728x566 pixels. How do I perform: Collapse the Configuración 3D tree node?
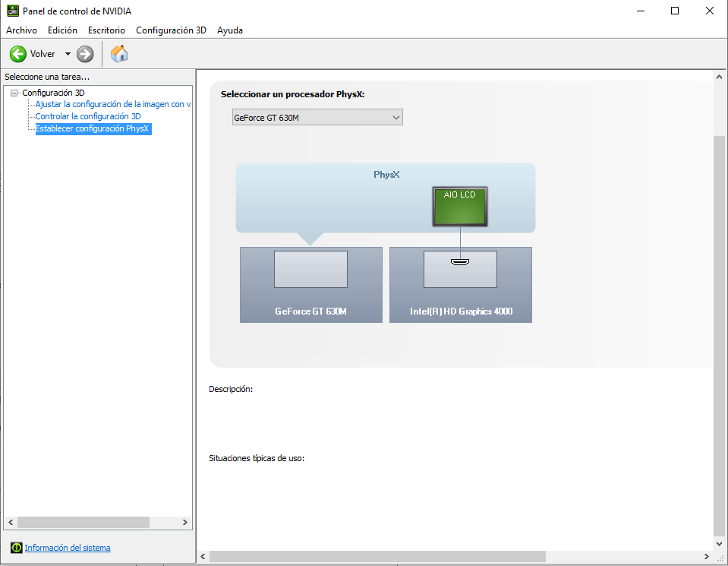[14, 93]
